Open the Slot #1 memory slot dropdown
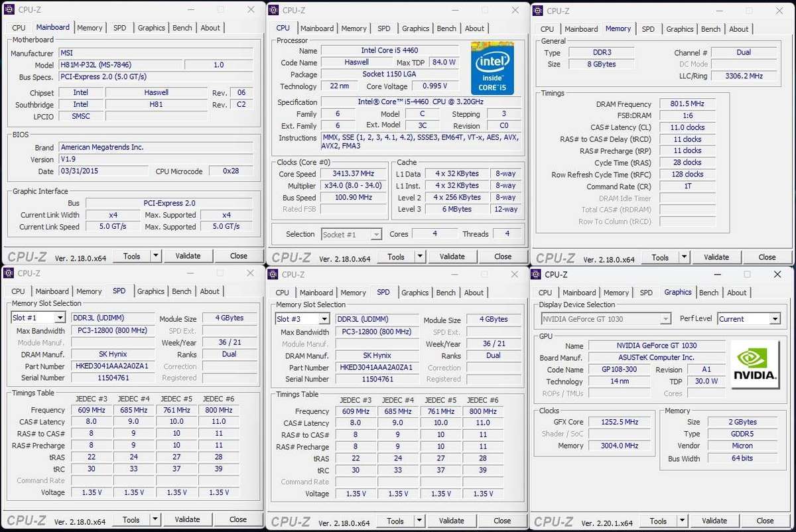796x532 pixels. tap(60, 318)
